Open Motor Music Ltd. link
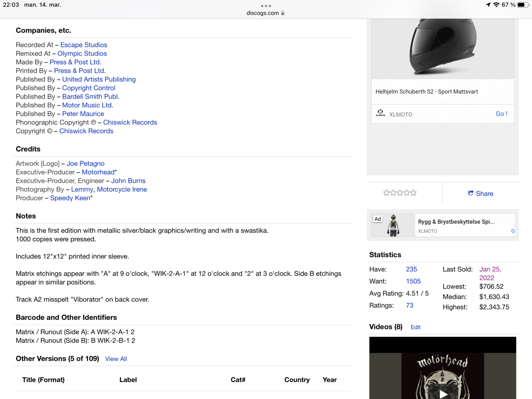 [x=88, y=105]
